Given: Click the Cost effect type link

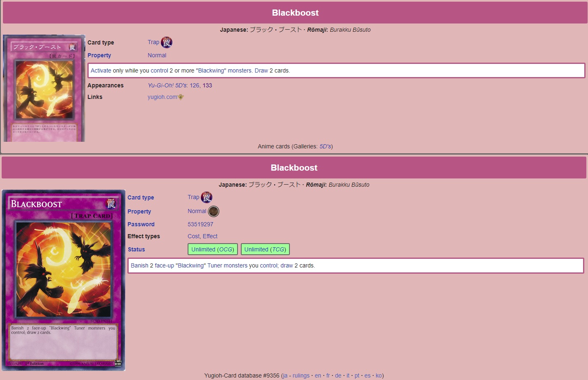Looking at the screenshot, I should coord(193,236).
